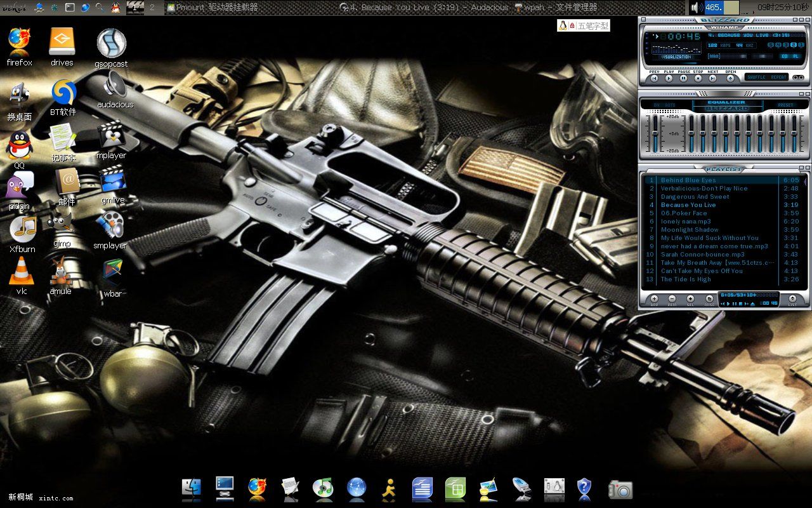Enable Repeat in the player

(778, 77)
